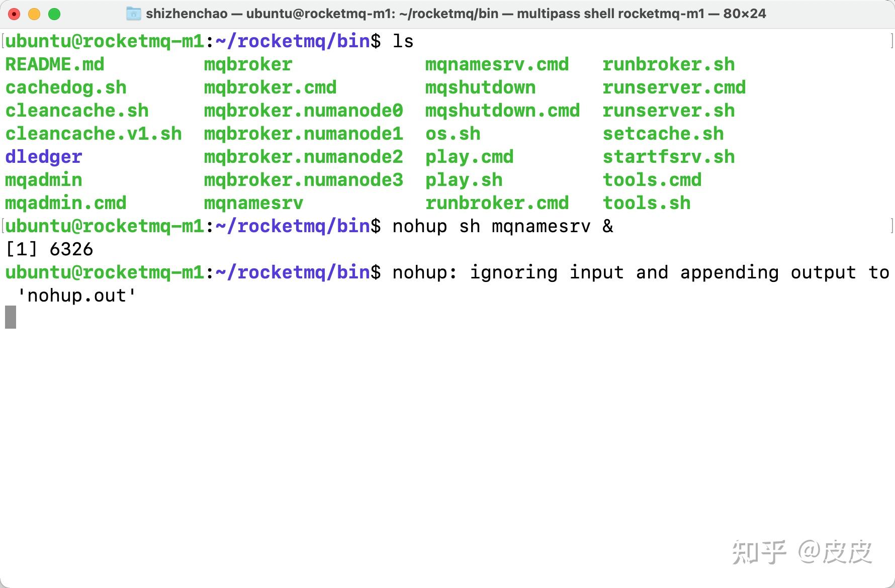This screenshot has height=588, width=895.
Task: Click the runserver.sh file name
Action: (668, 110)
